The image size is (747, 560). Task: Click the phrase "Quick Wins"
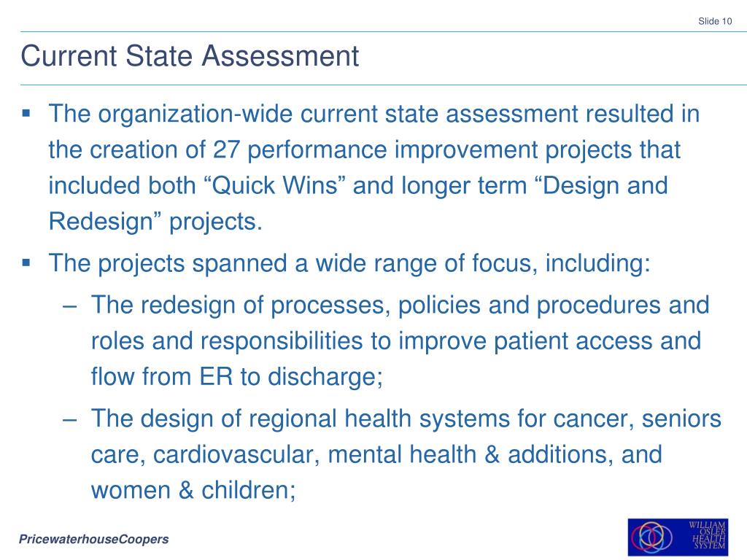point(274,185)
